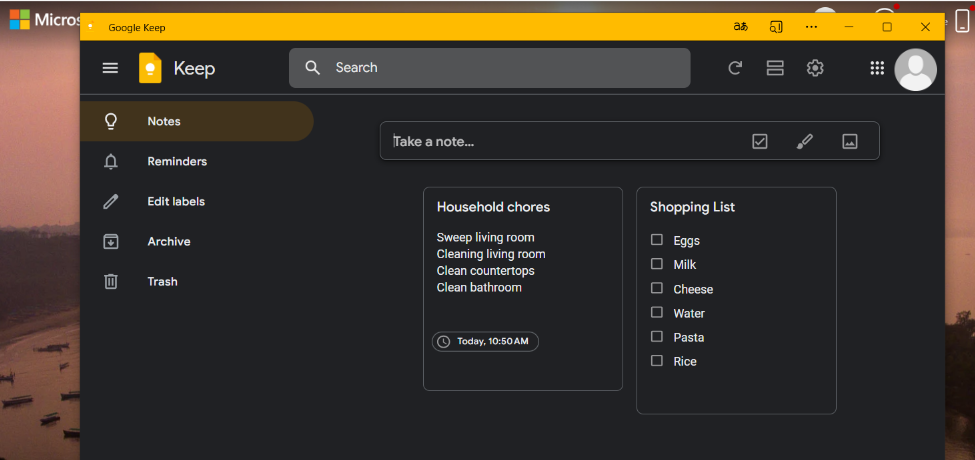The height and width of the screenshot is (460, 975).
Task: Open the Archive section
Action: (168, 241)
